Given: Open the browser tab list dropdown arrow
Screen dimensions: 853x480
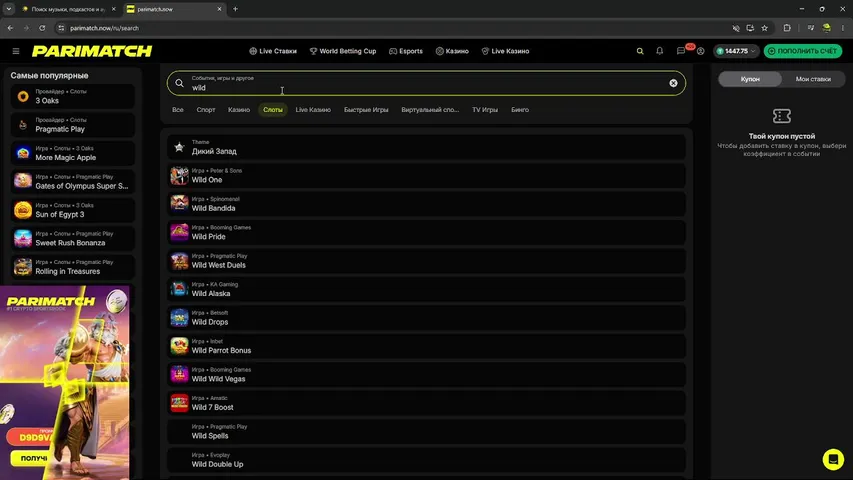Looking at the screenshot, I should (x=9, y=9).
